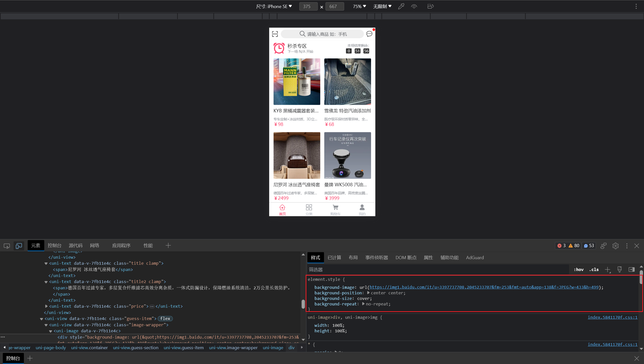This screenshot has height=364, width=644.
Task: Switch to the 应用程序 application tab
Action: pyautogui.click(x=121, y=245)
